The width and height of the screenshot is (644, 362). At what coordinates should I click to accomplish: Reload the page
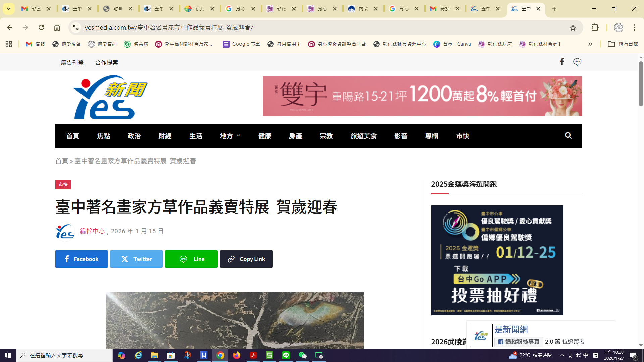point(41,28)
